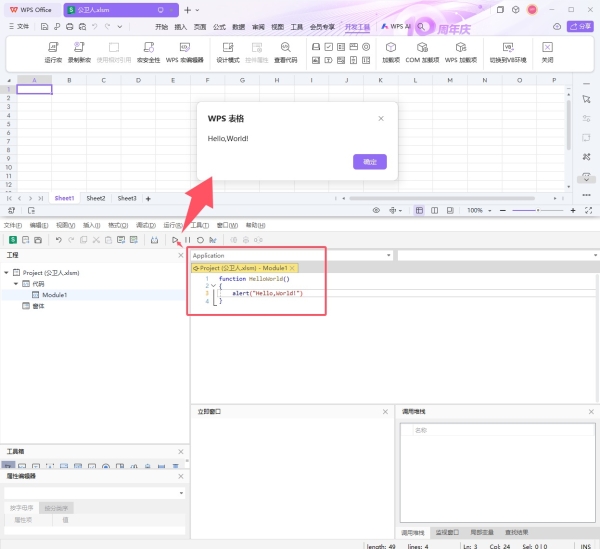The width and height of the screenshot is (600, 549).
Task: Select the 局部变量 (Locals) tab
Action: pos(481,532)
